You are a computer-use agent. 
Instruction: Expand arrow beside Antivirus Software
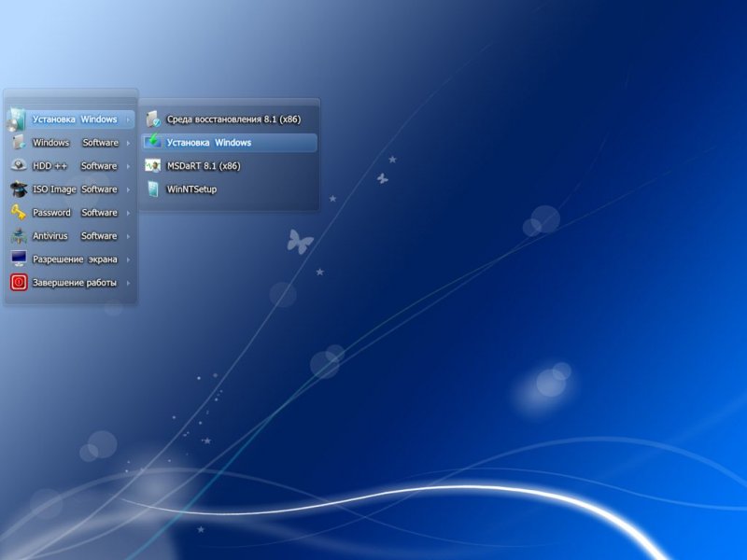point(128,236)
